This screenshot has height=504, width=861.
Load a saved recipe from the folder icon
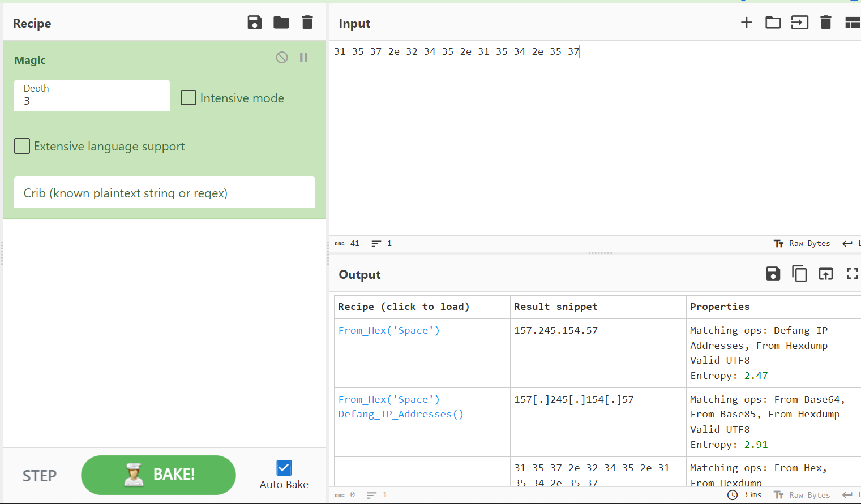[x=281, y=23]
